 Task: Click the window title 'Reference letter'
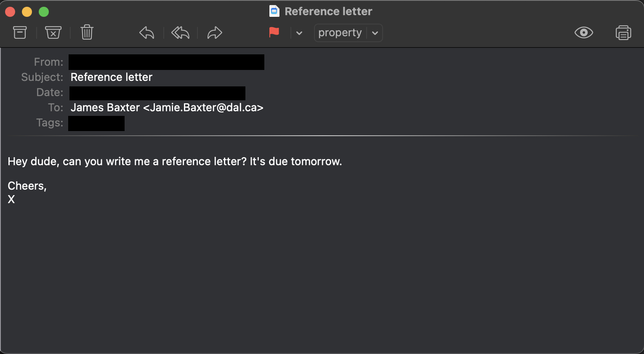(x=328, y=11)
